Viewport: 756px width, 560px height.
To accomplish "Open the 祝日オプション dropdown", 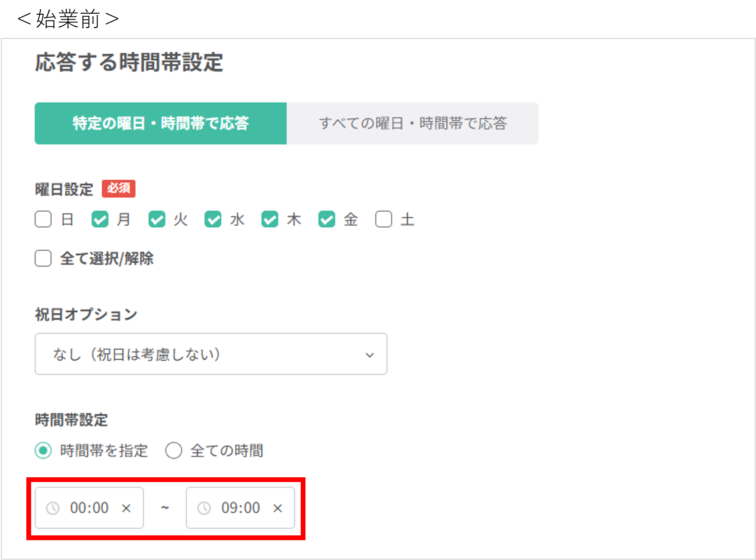I will 211,354.
